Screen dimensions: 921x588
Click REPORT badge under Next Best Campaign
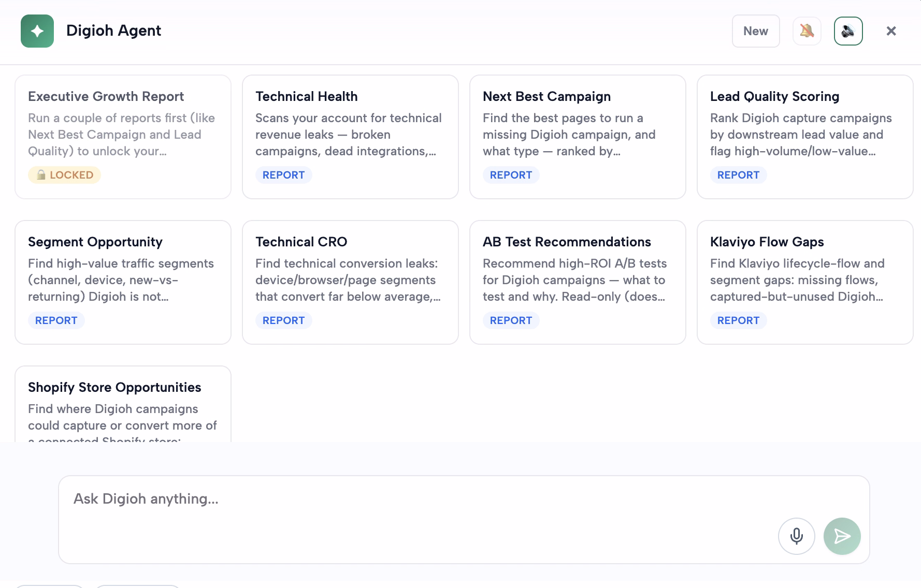(x=511, y=175)
